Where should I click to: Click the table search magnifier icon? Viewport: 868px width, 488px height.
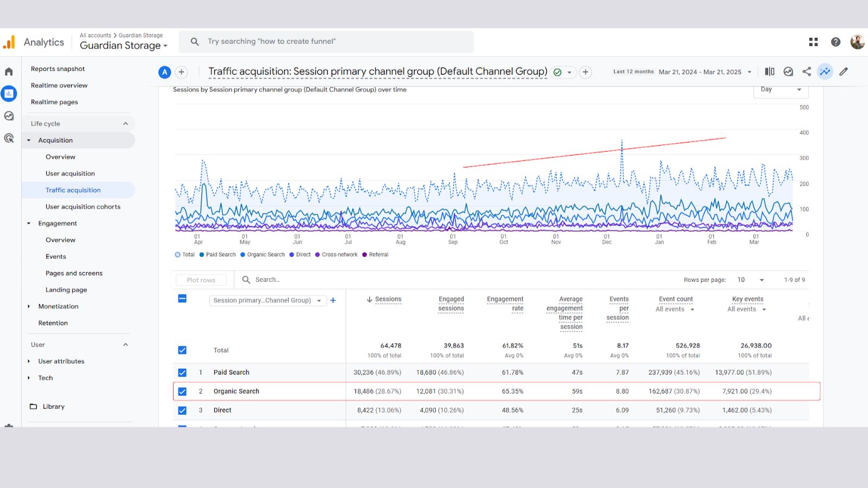(246, 280)
